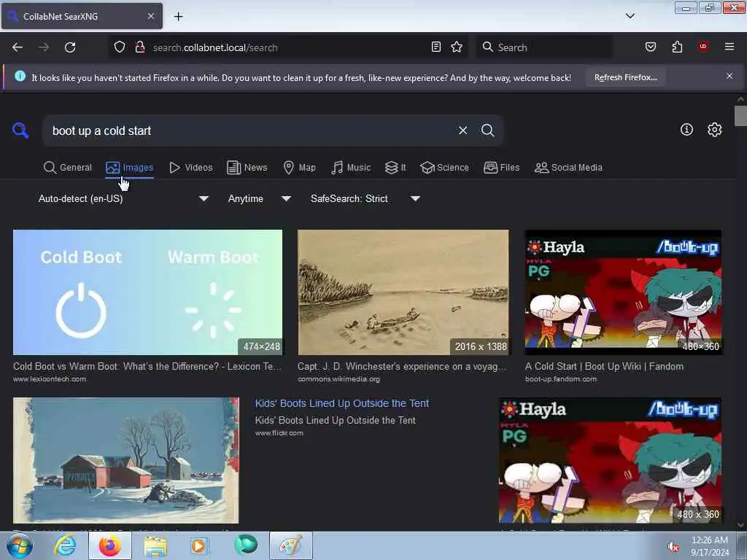This screenshot has width=747, height=560.
Task: Select the Images category tab
Action: click(x=130, y=168)
